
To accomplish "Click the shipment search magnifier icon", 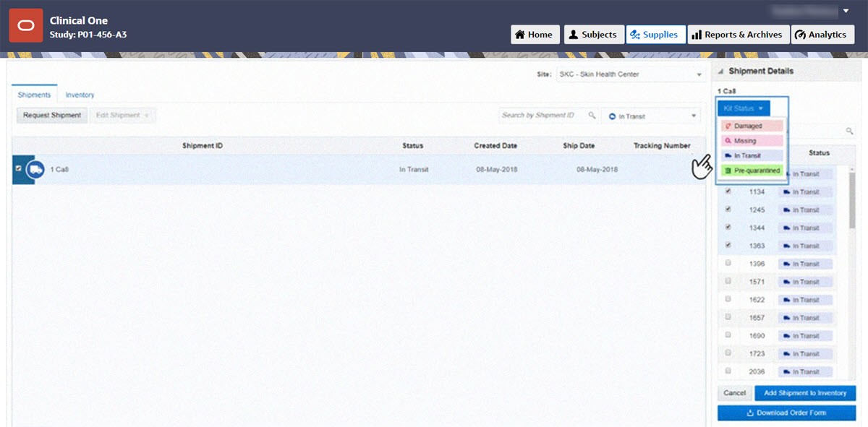I will (x=592, y=116).
